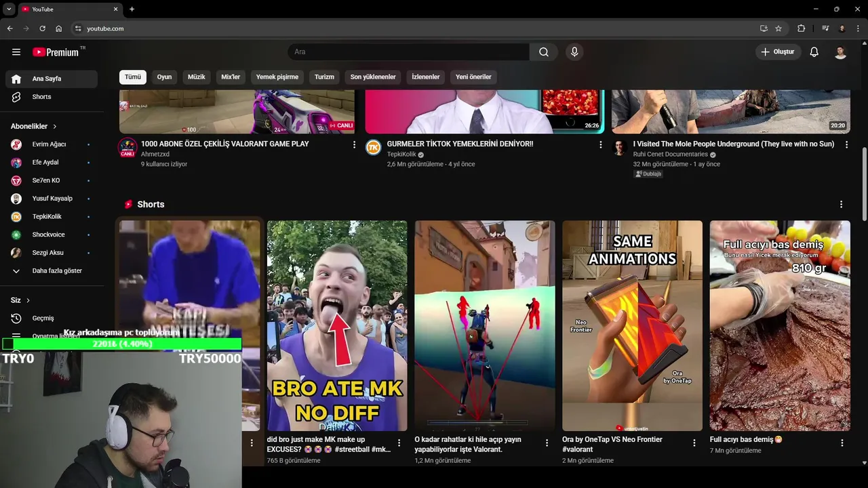The image size is (868, 488).
Task: Open Shockvoice subscription
Action: pos(52,235)
